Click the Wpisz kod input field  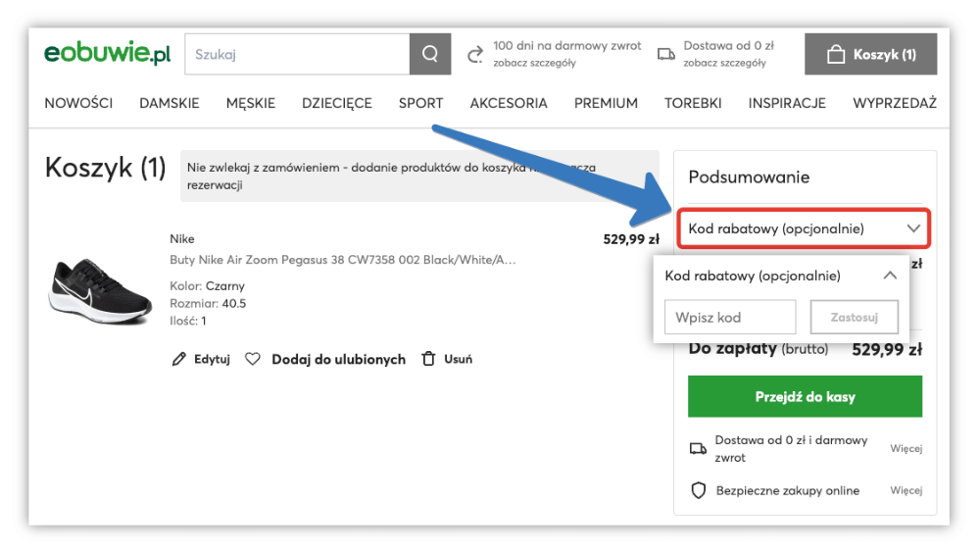click(730, 318)
